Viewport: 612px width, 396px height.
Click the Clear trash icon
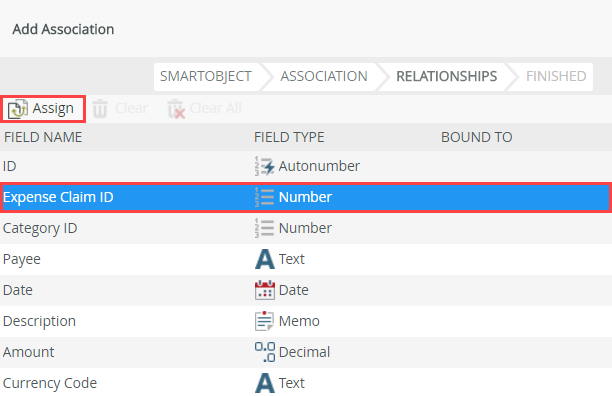tap(100, 108)
